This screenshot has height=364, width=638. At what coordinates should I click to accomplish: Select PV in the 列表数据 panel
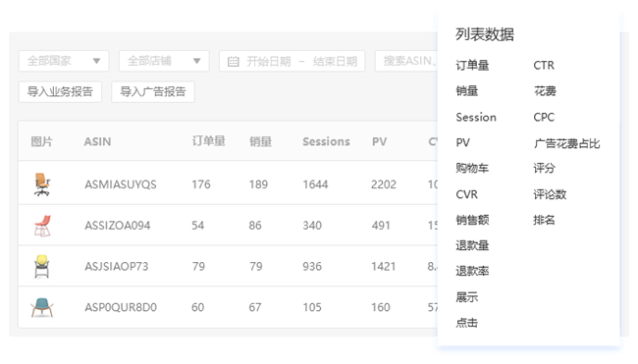(x=463, y=142)
